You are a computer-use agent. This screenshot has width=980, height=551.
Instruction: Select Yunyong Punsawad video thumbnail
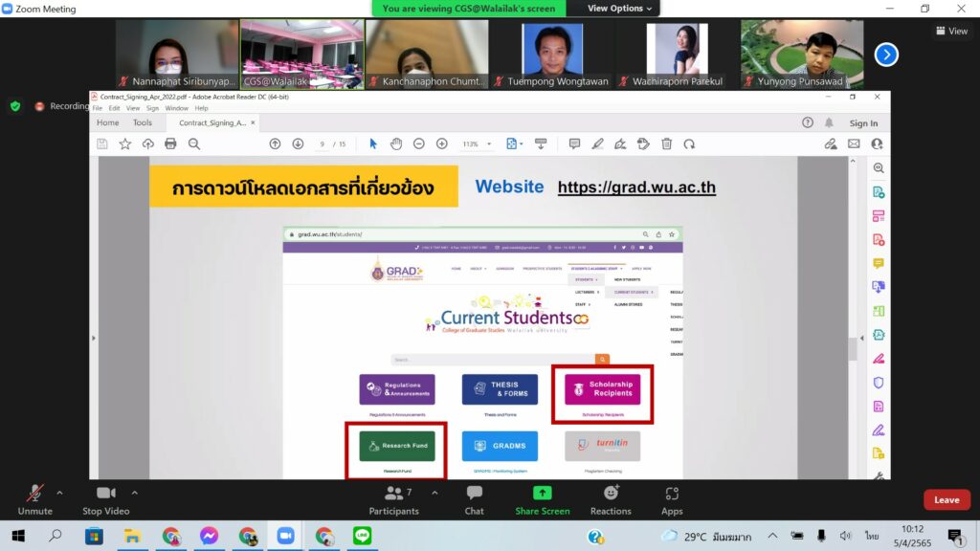[802, 54]
